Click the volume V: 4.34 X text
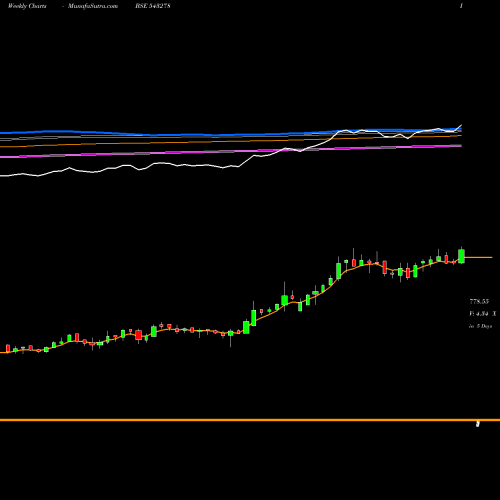 click(x=483, y=314)
